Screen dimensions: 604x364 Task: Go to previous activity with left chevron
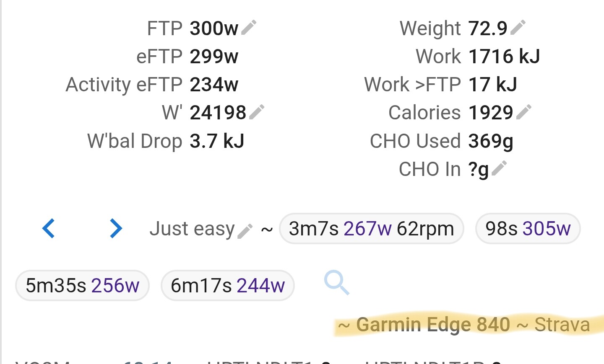click(49, 229)
